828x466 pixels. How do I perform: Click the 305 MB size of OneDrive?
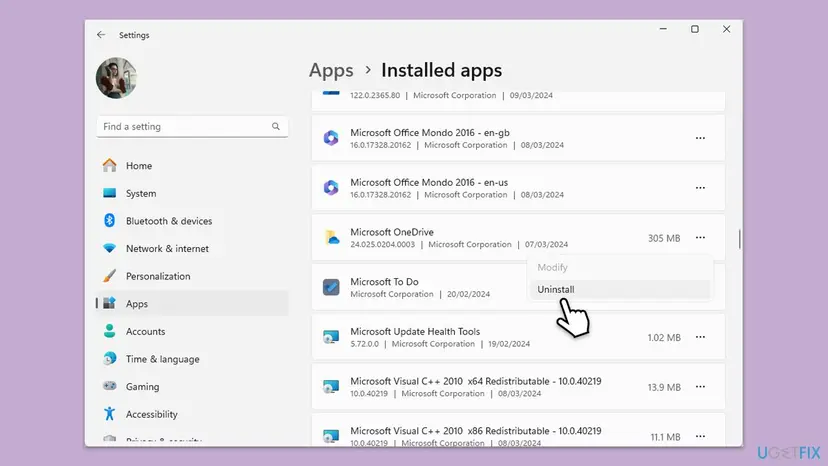pyautogui.click(x=664, y=238)
